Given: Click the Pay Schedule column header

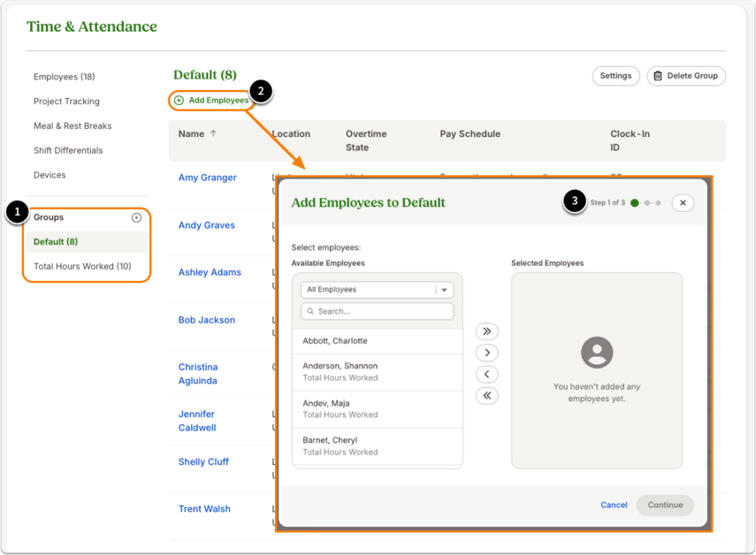Looking at the screenshot, I should click(x=470, y=134).
